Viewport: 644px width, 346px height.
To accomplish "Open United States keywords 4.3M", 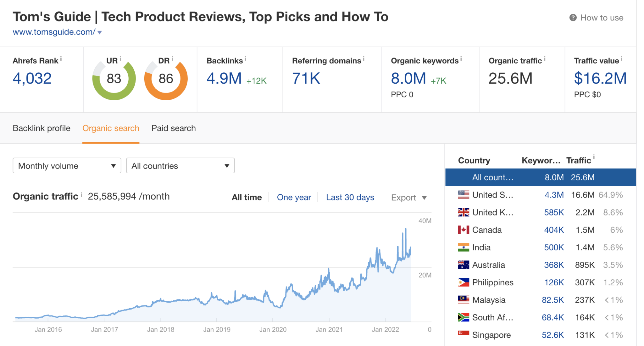I will pos(554,195).
